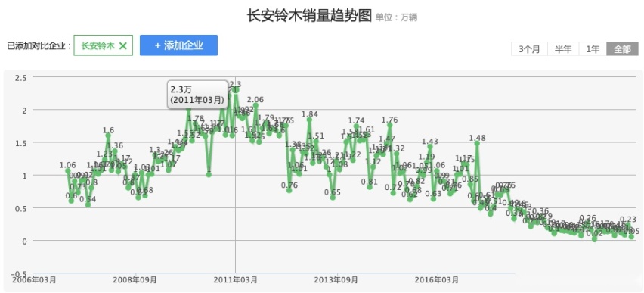Click the 1.84 data point
Screen dimensions: 644x293
[310, 120]
